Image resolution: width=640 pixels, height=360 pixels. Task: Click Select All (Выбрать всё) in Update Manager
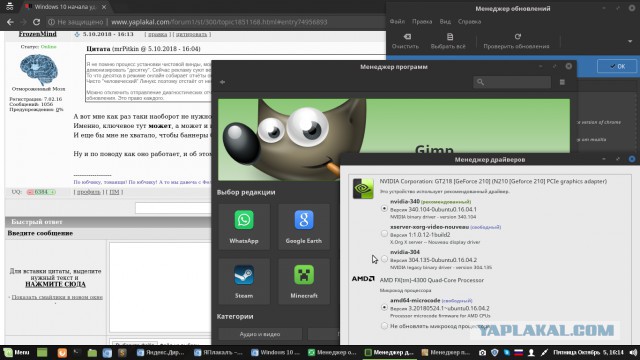[x=449, y=41]
